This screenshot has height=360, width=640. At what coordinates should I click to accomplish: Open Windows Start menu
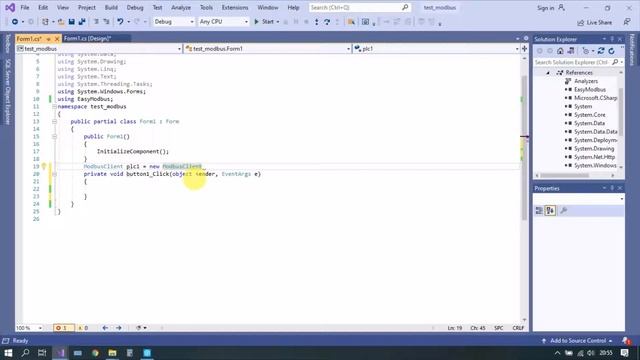click(x=8, y=353)
